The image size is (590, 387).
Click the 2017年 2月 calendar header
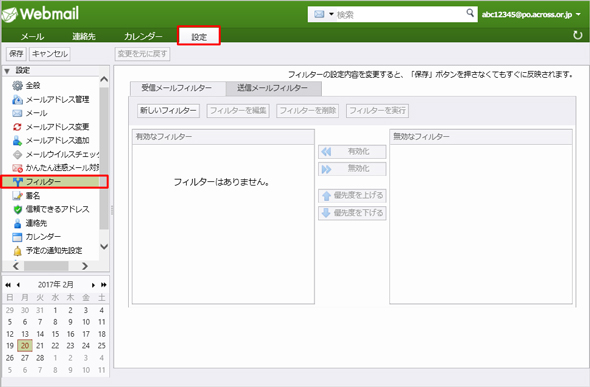coord(55,285)
